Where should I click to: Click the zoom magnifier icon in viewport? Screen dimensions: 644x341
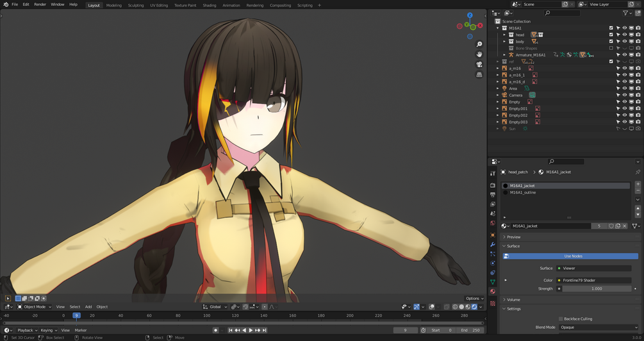[x=479, y=44]
